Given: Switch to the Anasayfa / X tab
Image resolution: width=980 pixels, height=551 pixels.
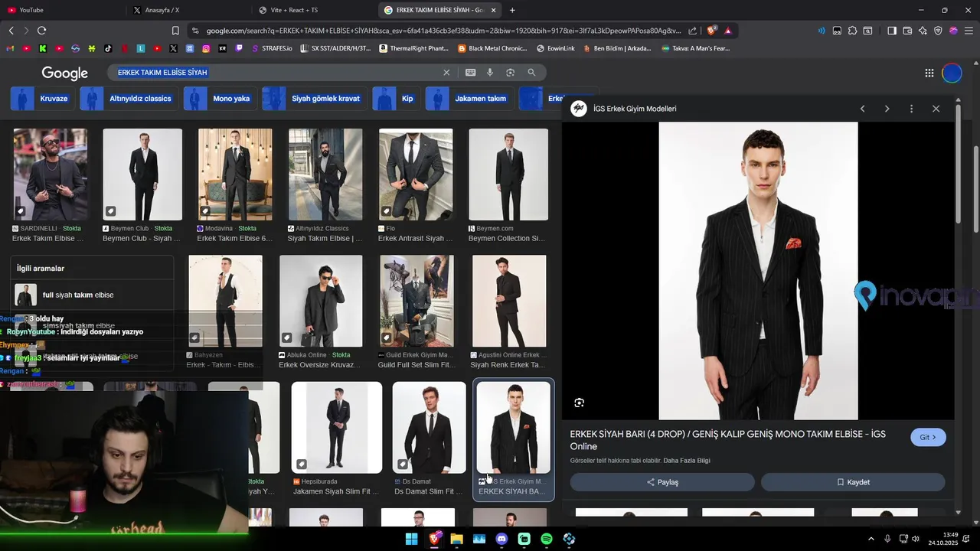Looking at the screenshot, I should tap(188, 10).
